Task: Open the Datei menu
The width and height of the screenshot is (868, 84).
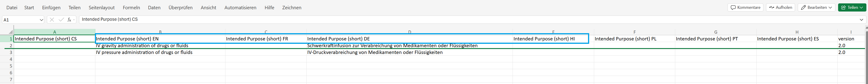Action: point(12,7)
